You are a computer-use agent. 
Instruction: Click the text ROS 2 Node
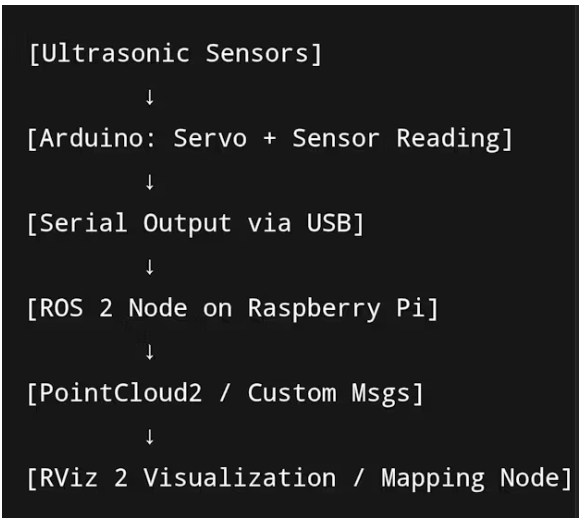(x=113, y=308)
